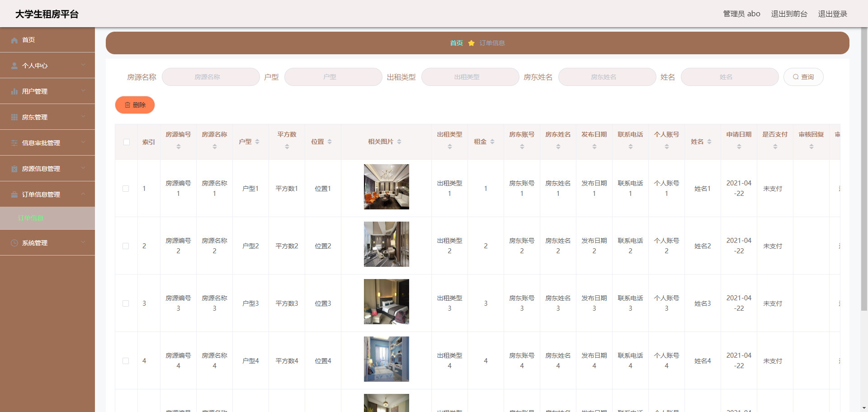Click the list icon beside 信息审批管理
Viewport: 868px width, 412px height.
click(x=14, y=143)
